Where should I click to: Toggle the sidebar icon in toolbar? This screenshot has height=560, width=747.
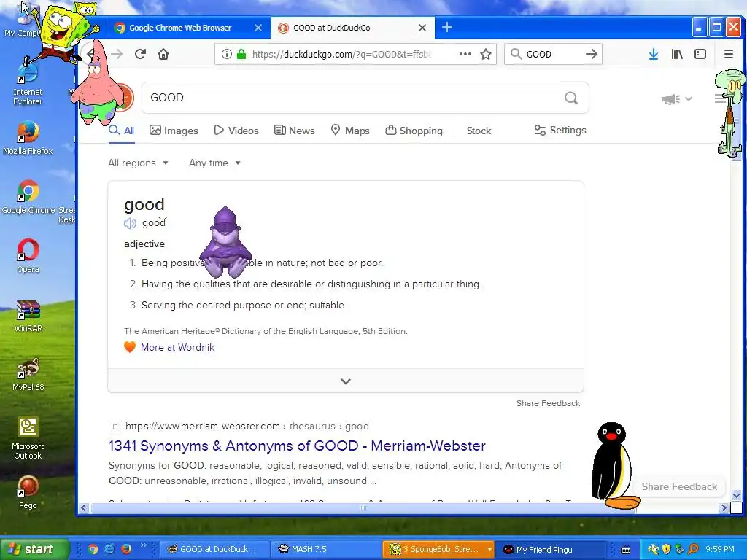[x=700, y=54]
